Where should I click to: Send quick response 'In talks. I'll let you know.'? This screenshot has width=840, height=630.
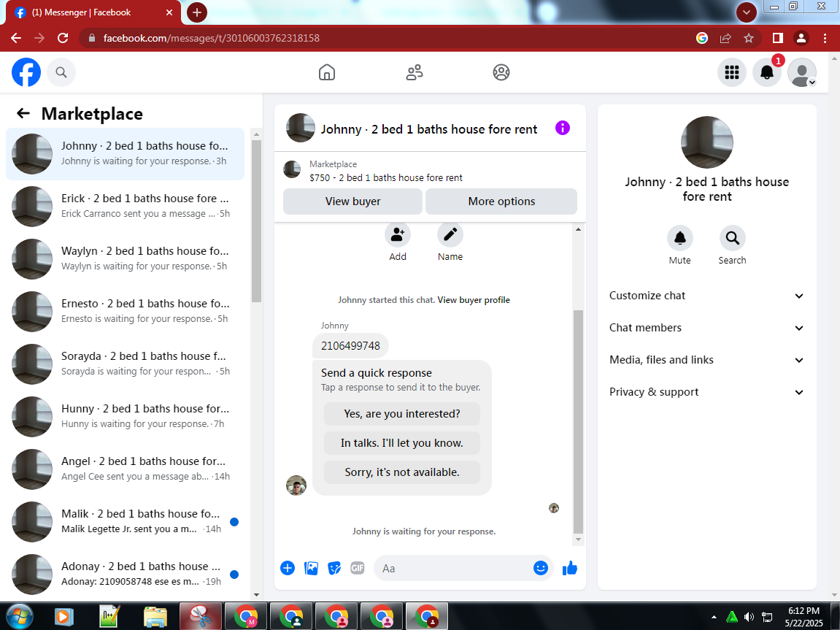coord(402,443)
